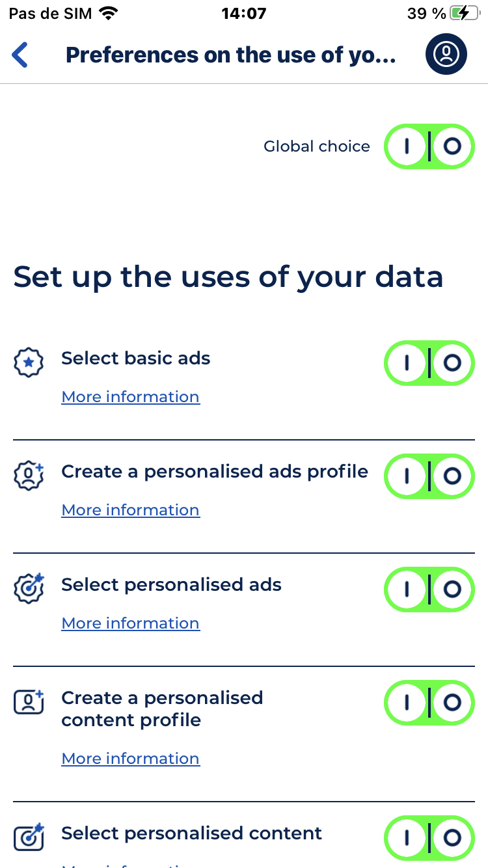The image size is (488, 868).
Task: Open the user profile icon
Action: (x=446, y=54)
